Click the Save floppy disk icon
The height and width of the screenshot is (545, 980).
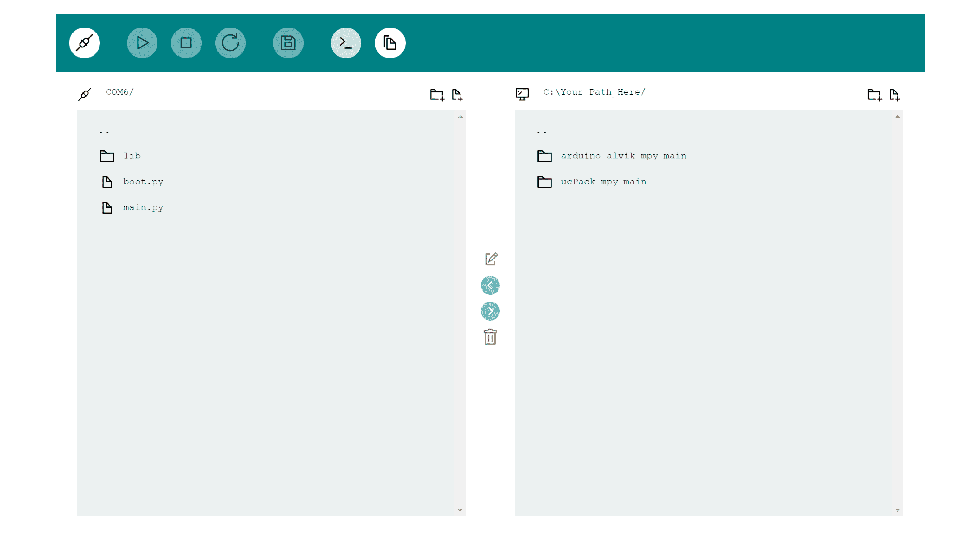click(x=288, y=43)
